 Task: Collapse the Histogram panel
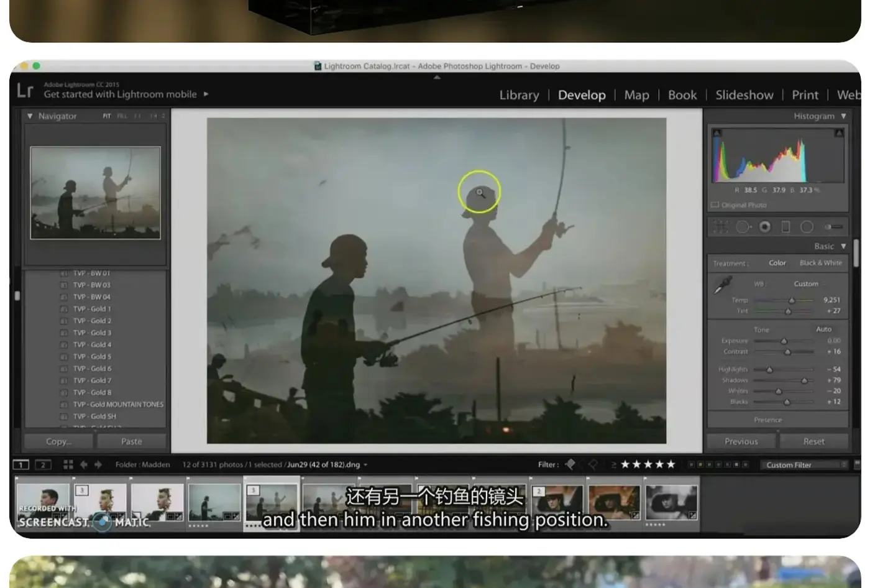pyautogui.click(x=843, y=116)
